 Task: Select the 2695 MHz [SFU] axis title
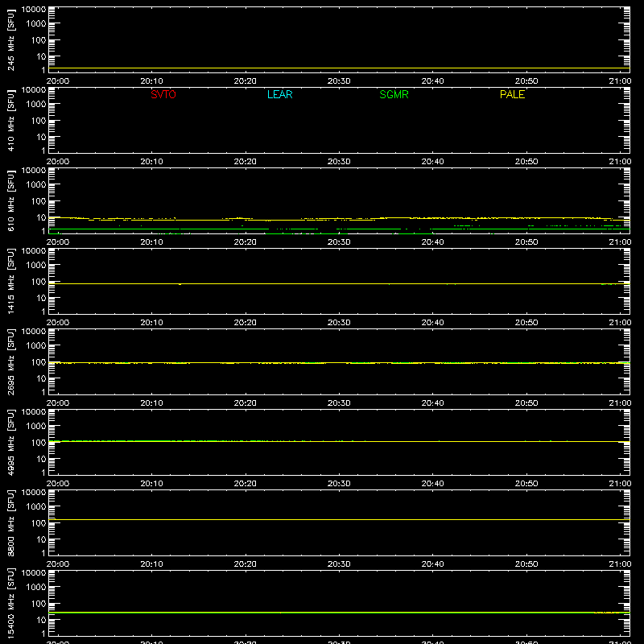[10, 362]
